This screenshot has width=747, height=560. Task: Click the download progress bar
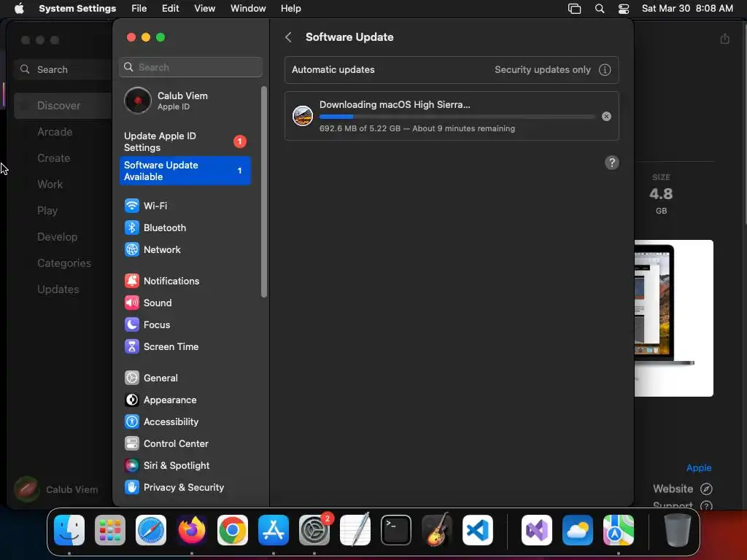tap(457, 117)
